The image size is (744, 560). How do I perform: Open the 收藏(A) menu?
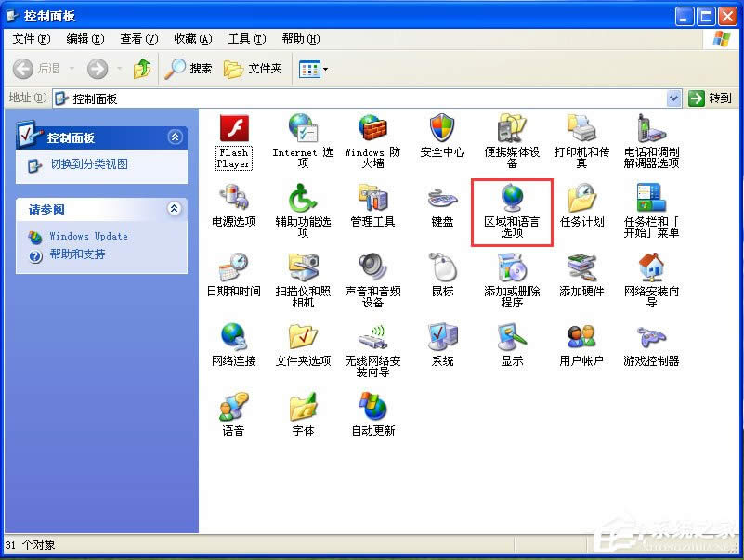point(192,38)
